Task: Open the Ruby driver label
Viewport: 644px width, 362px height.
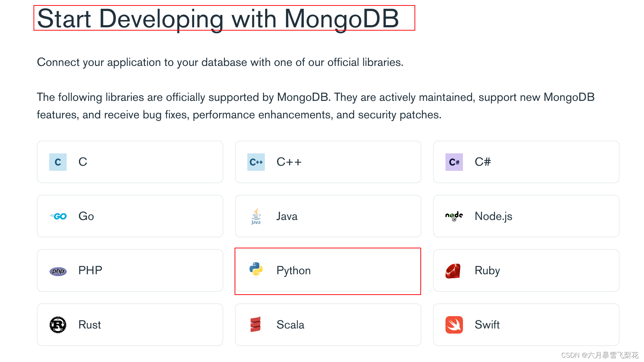Action: point(487,271)
